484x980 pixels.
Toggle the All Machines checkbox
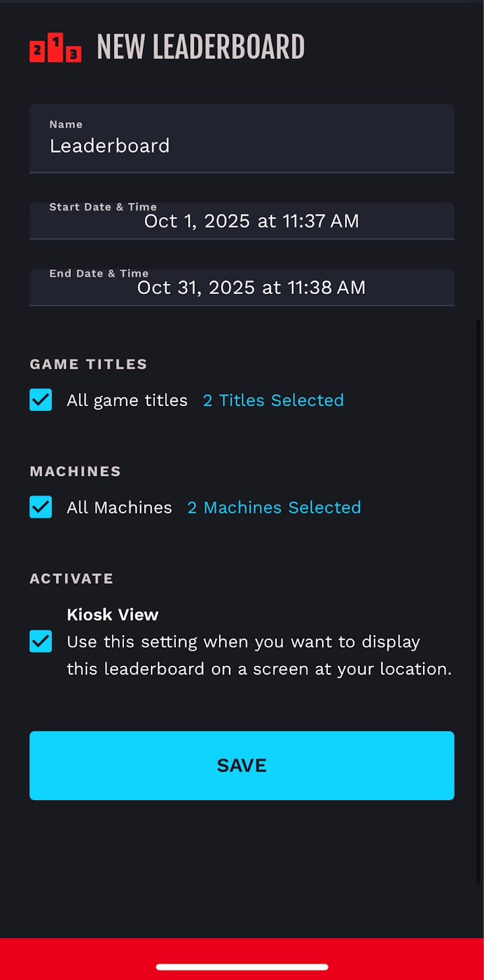tap(41, 507)
